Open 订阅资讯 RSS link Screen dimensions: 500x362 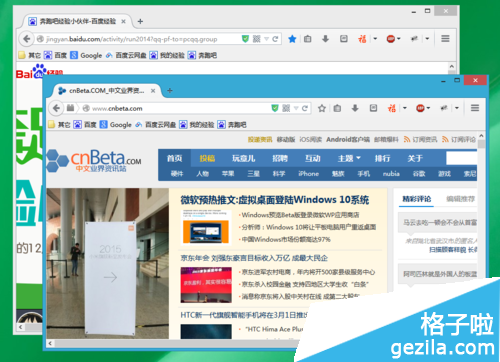point(421,139)
